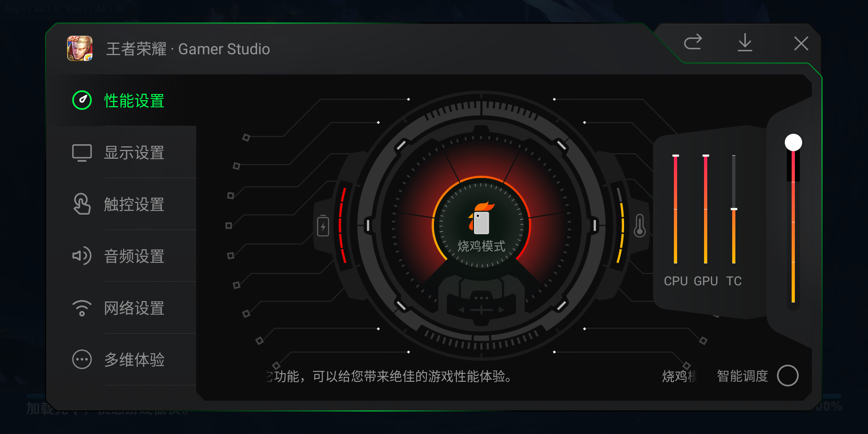This screenshot has width=868, height=434.
Task: Click the share arrow icon in header
Action: coord(693,43)
